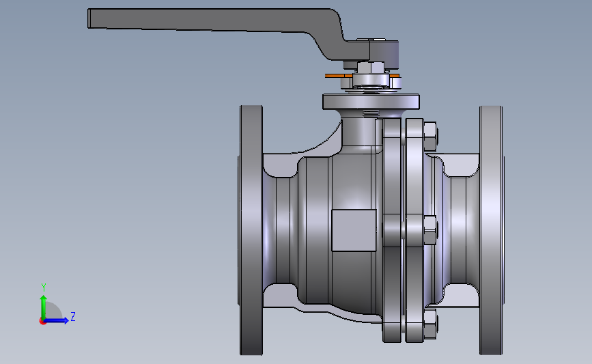Click the square nameplate on the valve body

pos(354,230)
